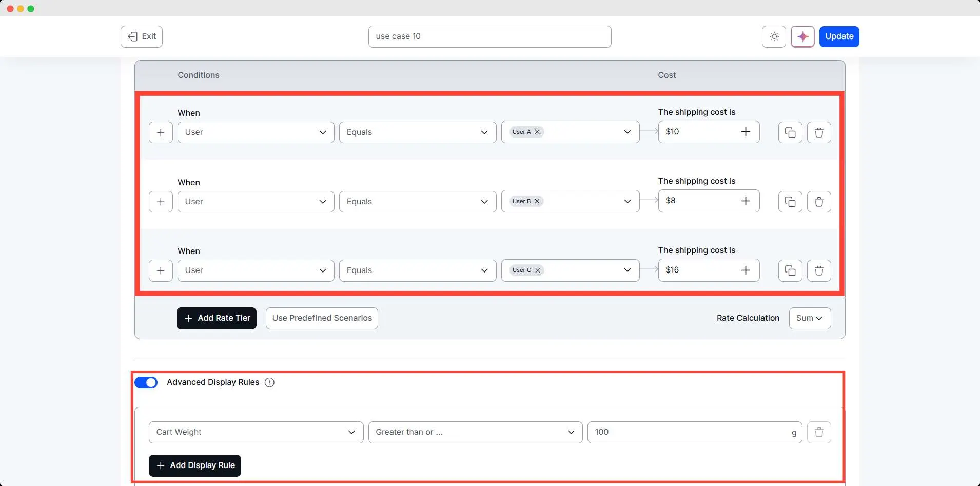This screenshot has width=980, height=486.
Task: Expand the Greater than or operator dropdown
Action: 475,432
